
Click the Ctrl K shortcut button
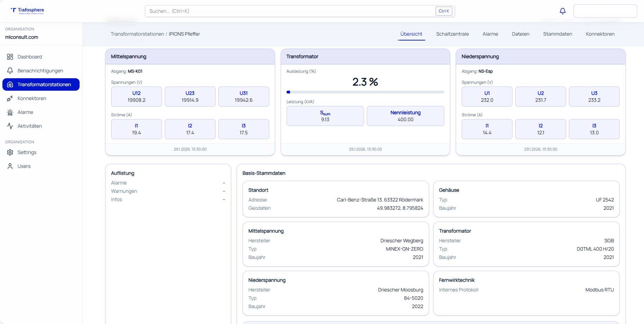coord(444,11)
